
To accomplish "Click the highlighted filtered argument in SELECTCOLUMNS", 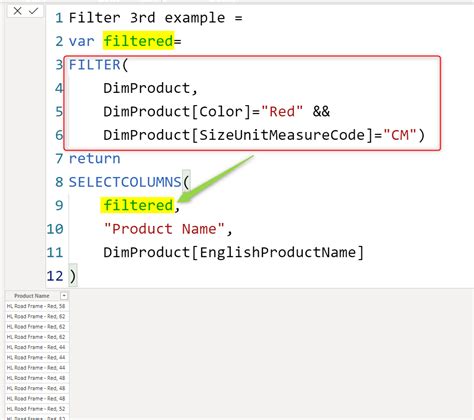I will coord(138,205).
